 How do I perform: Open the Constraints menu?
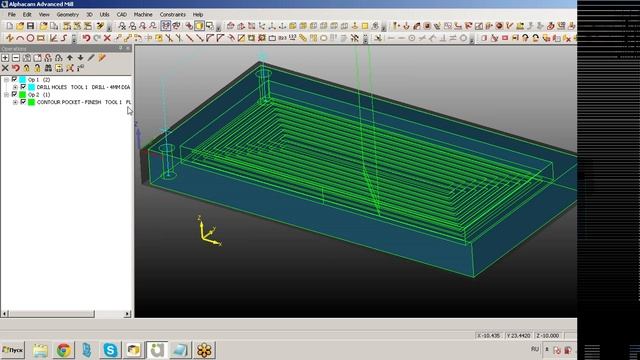point(173,14)
